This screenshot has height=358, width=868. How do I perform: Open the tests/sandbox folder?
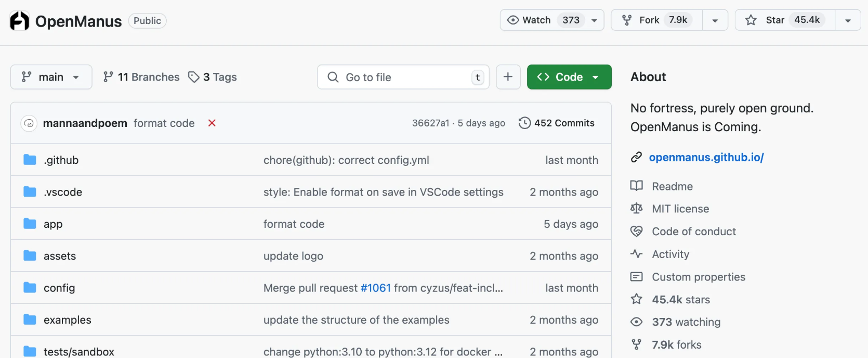(x=79, y=352)
